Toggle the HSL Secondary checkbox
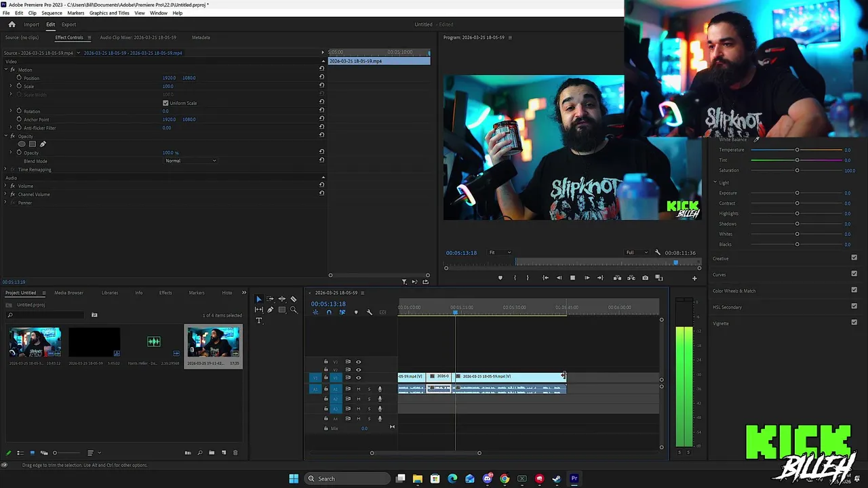 (854, 306)
